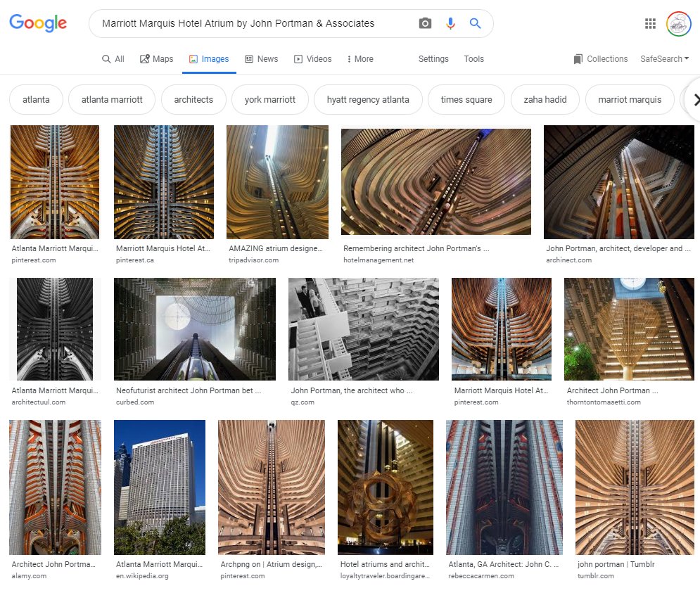The height and width of the screenshot is (593, 700).
Task: Switch to the Maps tab
Action: [157, 59]
